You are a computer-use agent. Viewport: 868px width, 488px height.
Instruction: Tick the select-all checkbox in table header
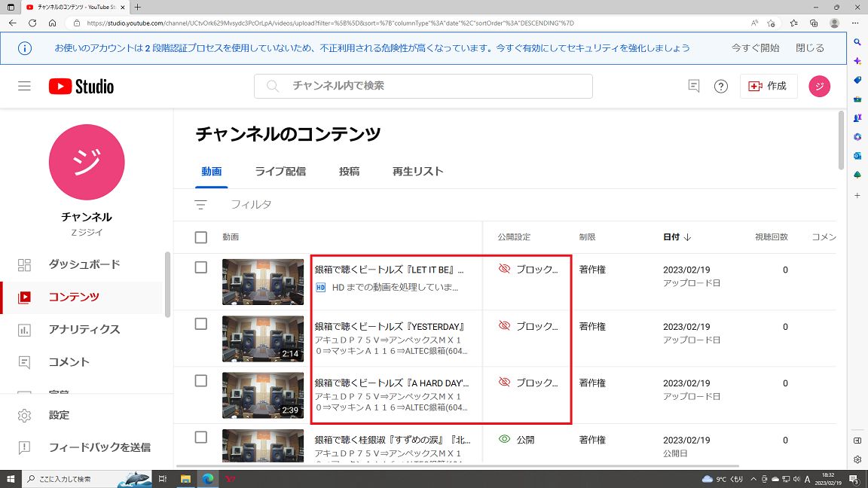[201, 237]
